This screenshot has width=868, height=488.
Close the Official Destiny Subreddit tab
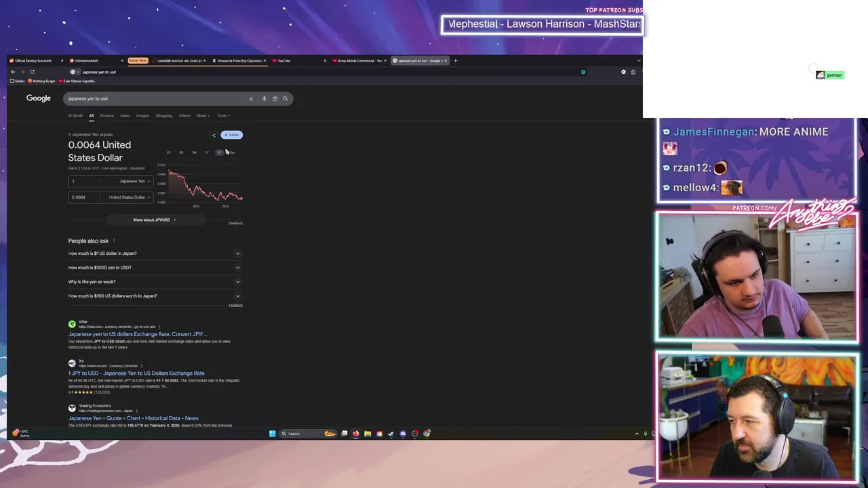tap(62, 60)
